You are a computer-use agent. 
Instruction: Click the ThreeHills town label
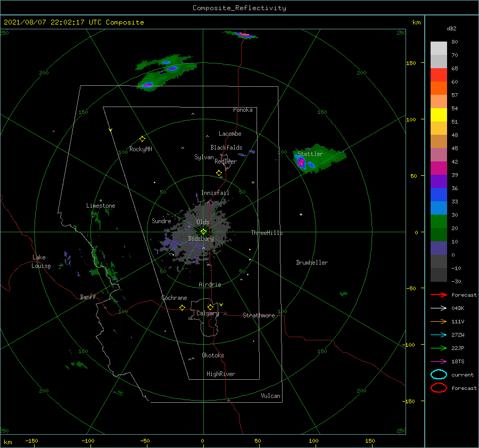click(x=267, y=233)
